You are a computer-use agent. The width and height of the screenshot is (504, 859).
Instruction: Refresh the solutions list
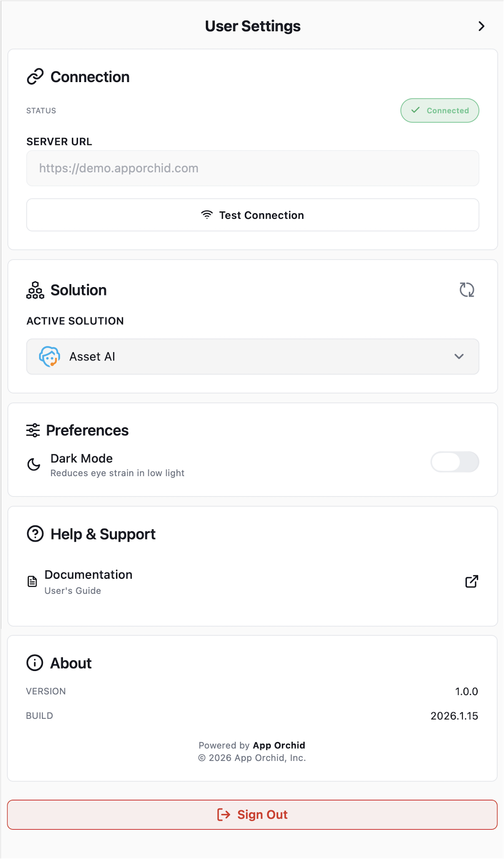(467, 290)
